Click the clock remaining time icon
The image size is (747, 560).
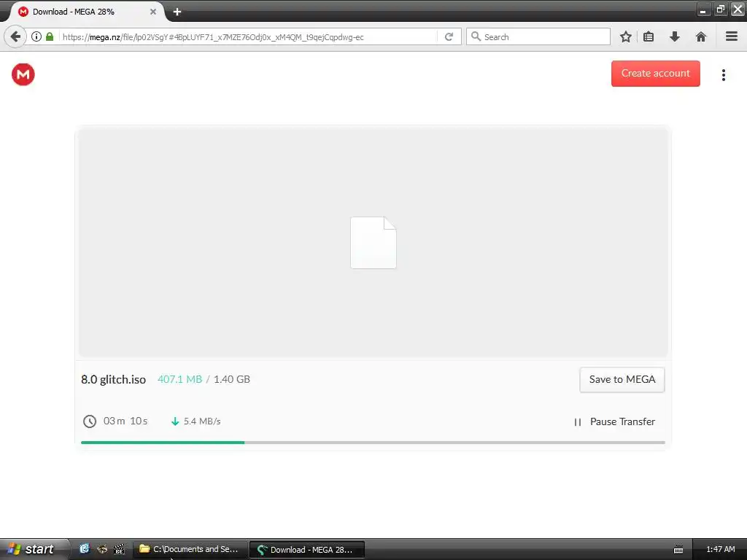point(90,421)
